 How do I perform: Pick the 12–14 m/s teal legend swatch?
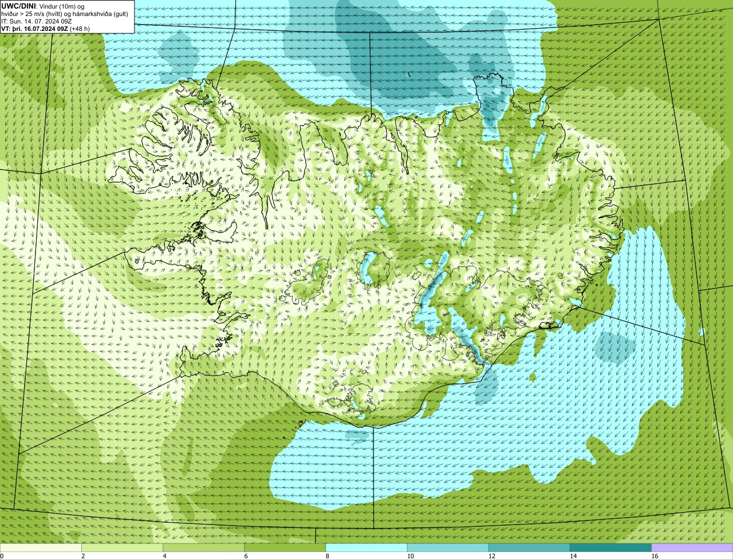pyautogui.click(x=529, y=547)
